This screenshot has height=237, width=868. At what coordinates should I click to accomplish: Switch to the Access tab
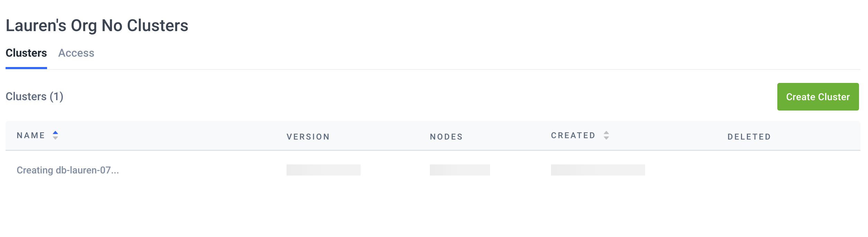pos(76,53)
